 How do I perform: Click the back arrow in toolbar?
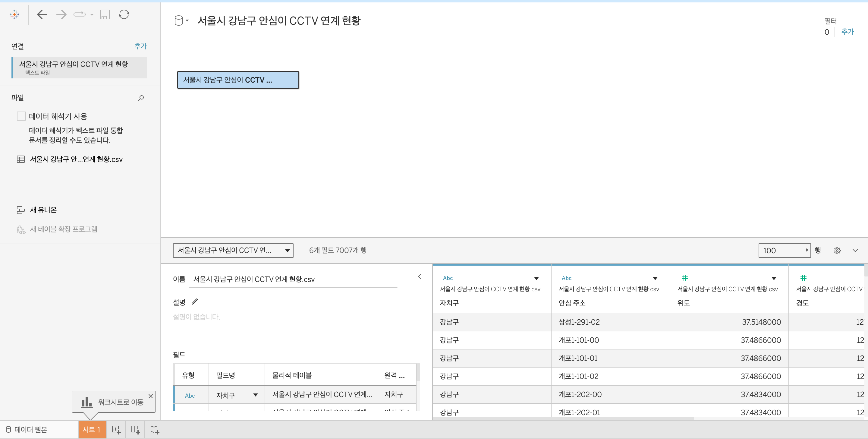pos(42,14)
